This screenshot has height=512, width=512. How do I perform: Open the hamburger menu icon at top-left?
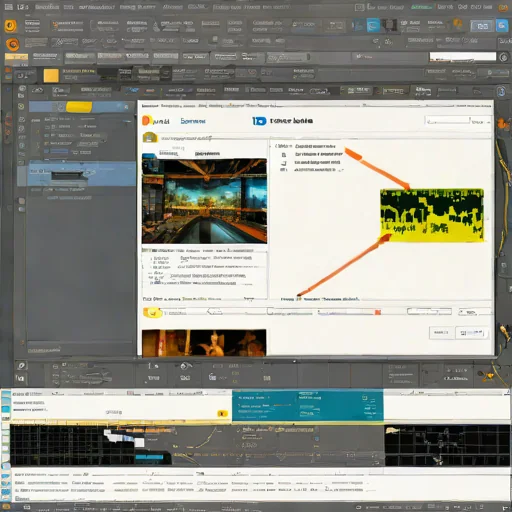(9, 7)
